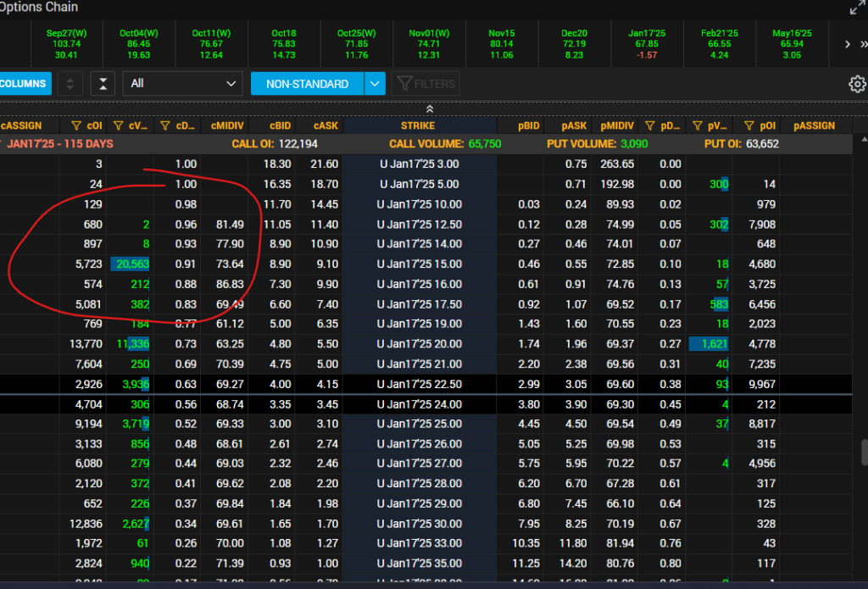
Task: Select the Oct04(W) expiration tab
Action: [x=139, y=44]
